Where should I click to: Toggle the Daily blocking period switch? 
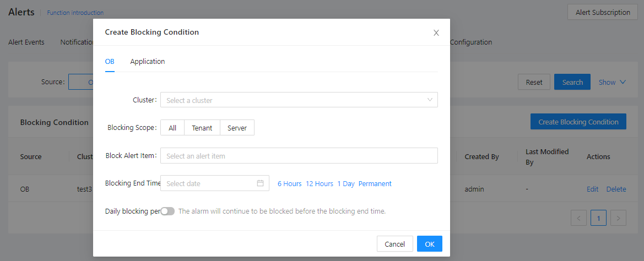coord(167,211)
